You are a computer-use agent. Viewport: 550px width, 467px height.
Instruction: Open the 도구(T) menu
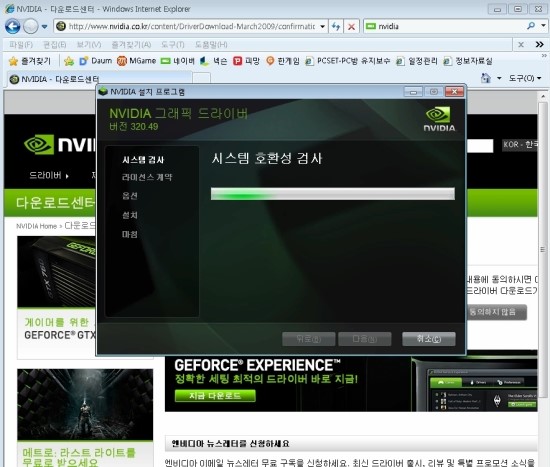(173, 45)
